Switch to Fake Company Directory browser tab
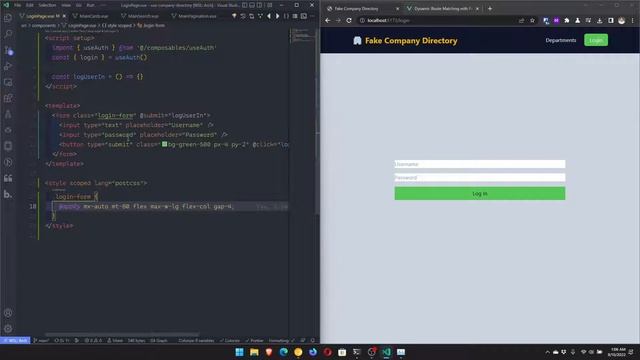The image size is (640, 360). 362,9
